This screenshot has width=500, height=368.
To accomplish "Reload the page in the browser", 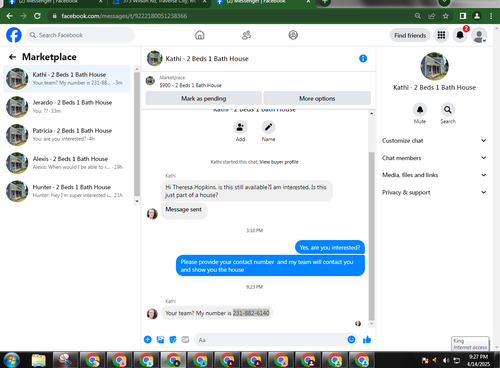I will 37,16.
